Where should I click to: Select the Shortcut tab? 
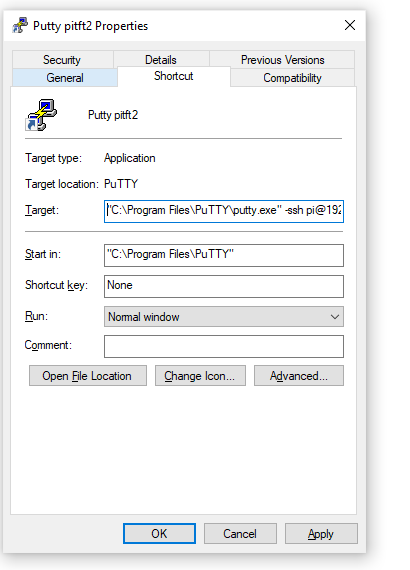(174, 76)
